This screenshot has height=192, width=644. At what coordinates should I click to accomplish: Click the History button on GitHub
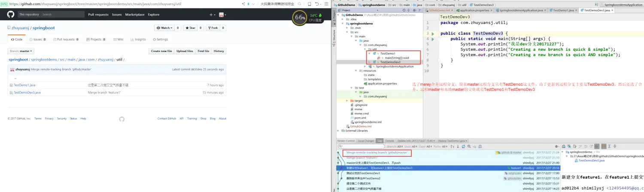pyautogui.click(x=219, y=51)
